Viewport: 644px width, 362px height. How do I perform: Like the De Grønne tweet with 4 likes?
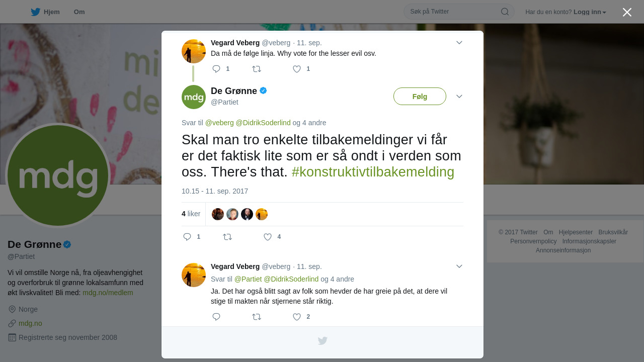click(x=268, y=237)
